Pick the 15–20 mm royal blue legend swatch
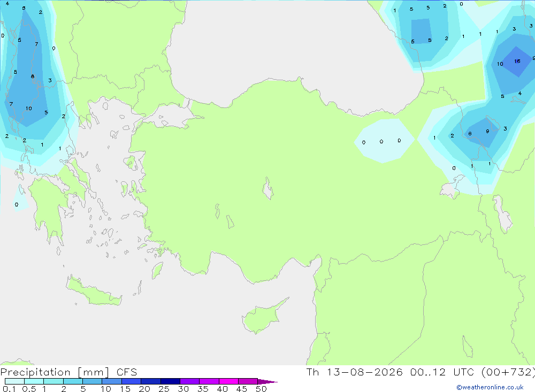535x392 pixels. click(132, 381)
